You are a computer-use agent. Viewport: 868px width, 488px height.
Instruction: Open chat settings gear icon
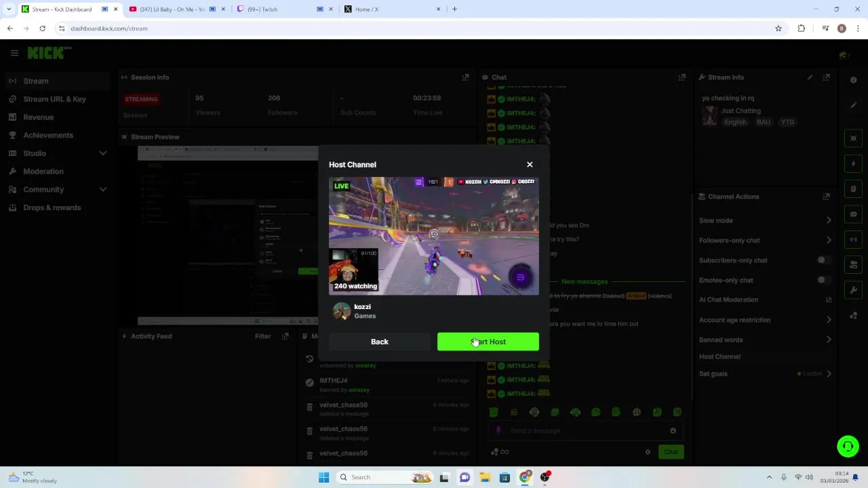pos(648,452)
